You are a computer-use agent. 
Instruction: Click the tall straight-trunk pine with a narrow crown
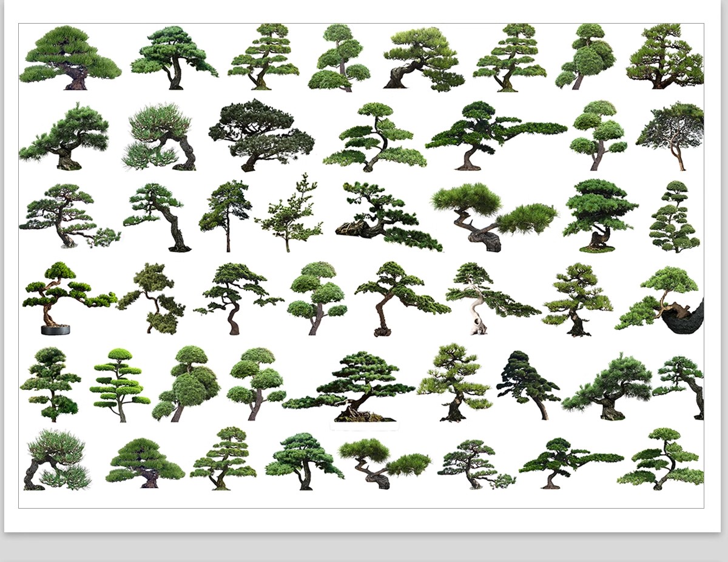225,216
